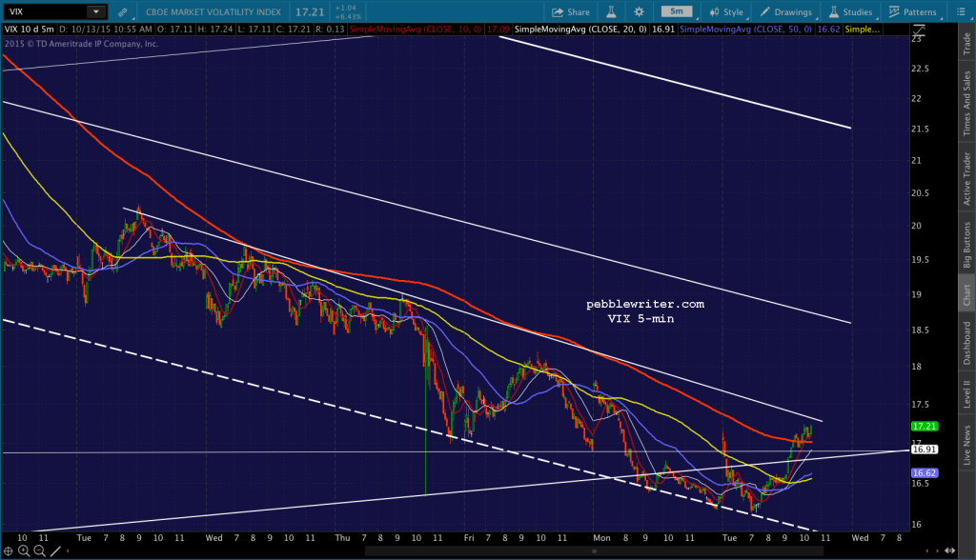Click the H: 17.24 high value
The width and height of the screenshot is (976, 560).
(x=215, y=30)
